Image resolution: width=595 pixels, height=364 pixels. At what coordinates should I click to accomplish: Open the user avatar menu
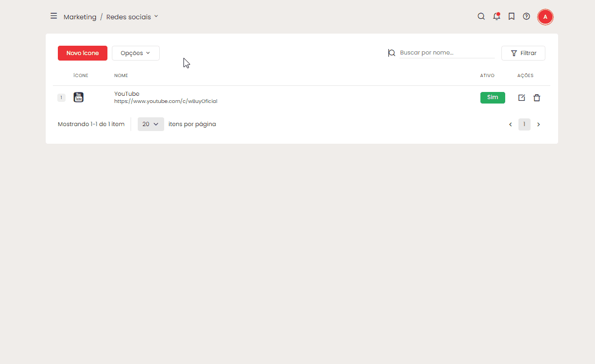pos(545,17)
